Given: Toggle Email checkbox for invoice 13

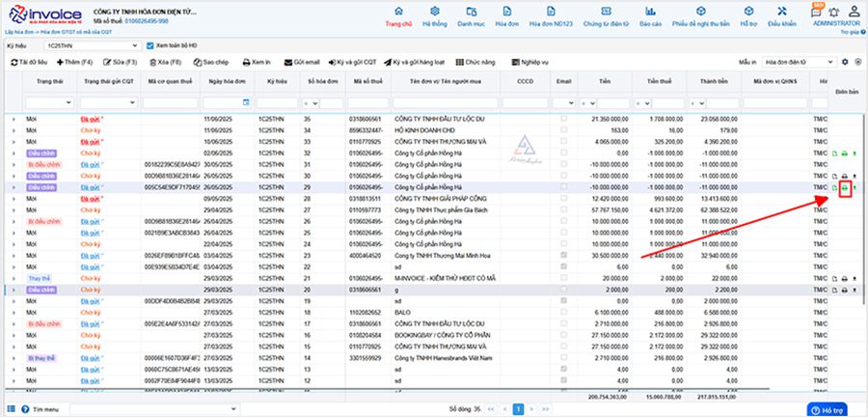Looking at the screenshot, I should point(563,370).
